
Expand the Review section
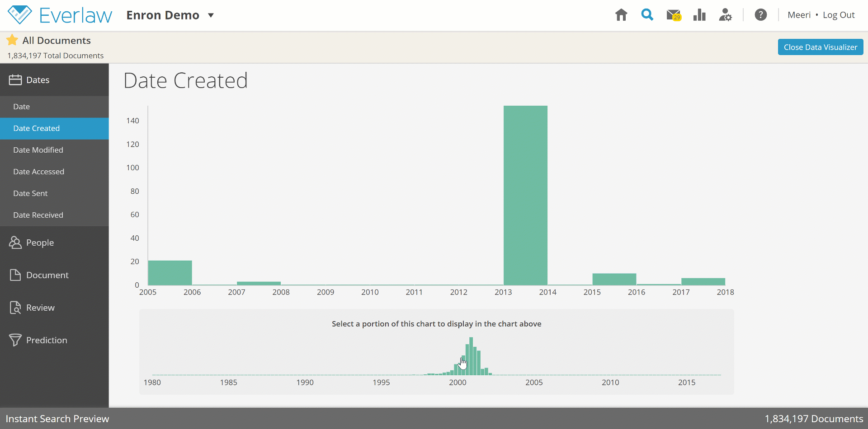[54, 308]
